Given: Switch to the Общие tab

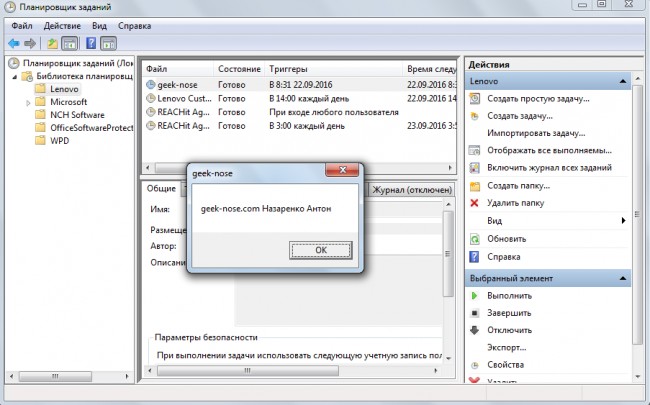Looking at the screenshot, I should tap(160, 188).
